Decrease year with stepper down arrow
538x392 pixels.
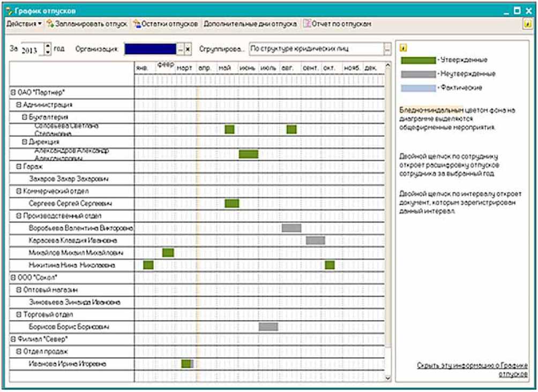[48, 52]
